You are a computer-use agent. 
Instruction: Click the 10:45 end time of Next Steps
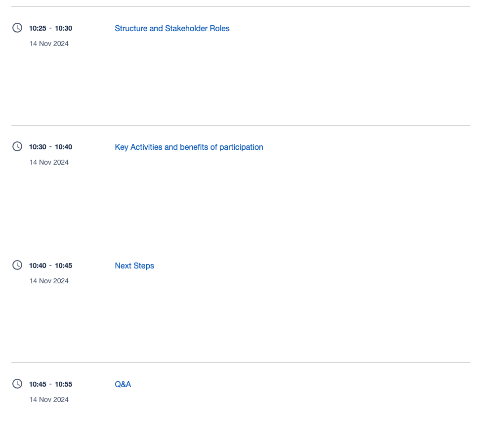63,266
